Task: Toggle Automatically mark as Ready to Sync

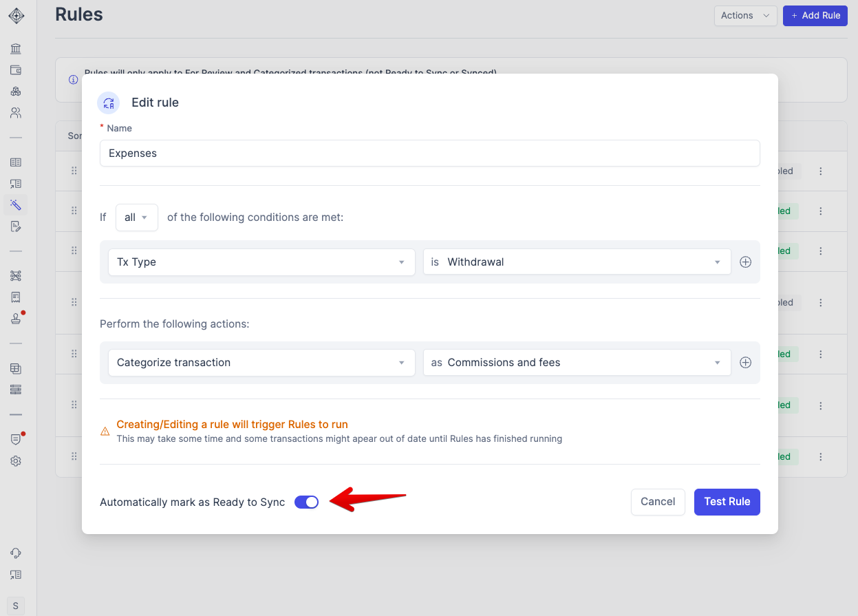Action: (306, 502)
